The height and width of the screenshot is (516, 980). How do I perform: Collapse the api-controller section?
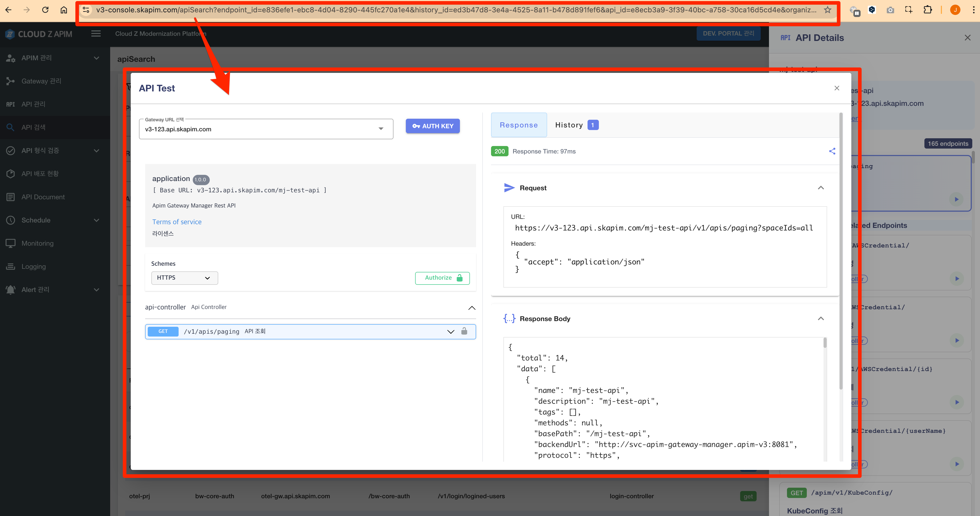(471, 307)
